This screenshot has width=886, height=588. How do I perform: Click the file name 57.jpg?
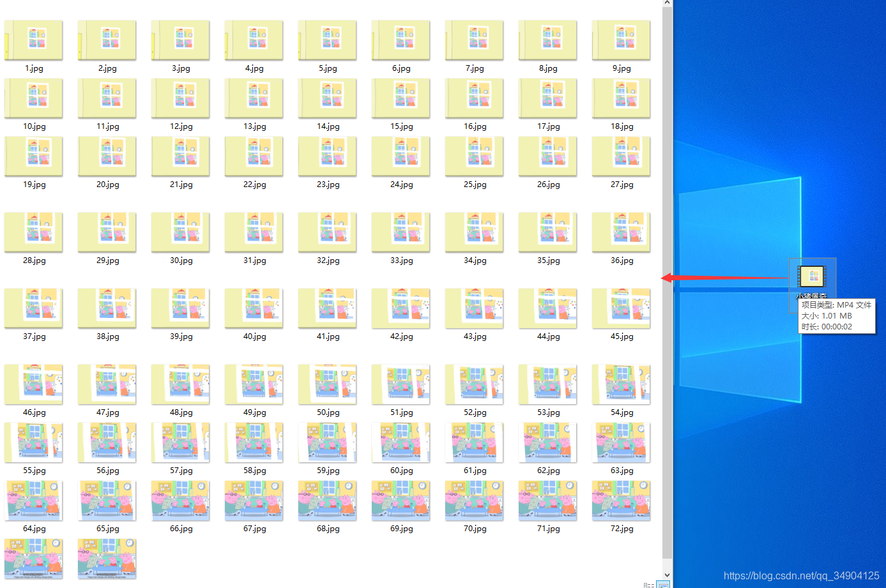coord(181,471)
